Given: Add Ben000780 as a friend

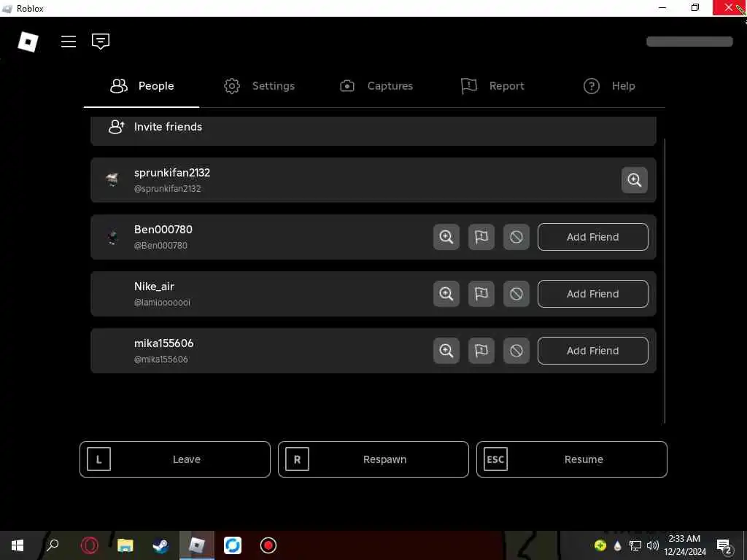Looking at the screenshot, I should pos(592,237).
